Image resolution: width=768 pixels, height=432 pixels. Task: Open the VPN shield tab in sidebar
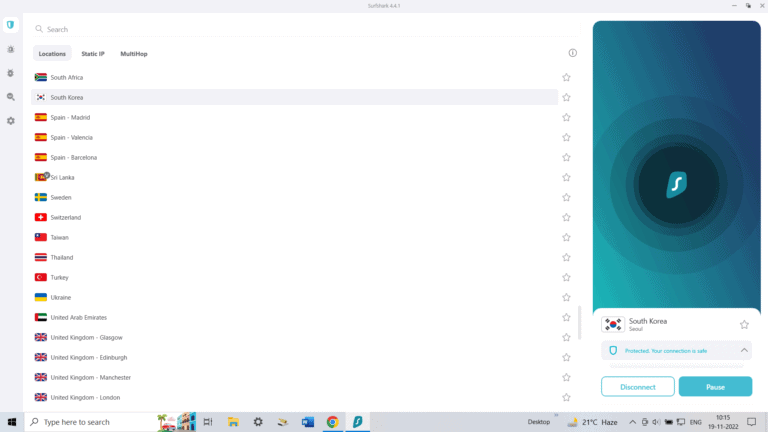[x=10, y=24]
